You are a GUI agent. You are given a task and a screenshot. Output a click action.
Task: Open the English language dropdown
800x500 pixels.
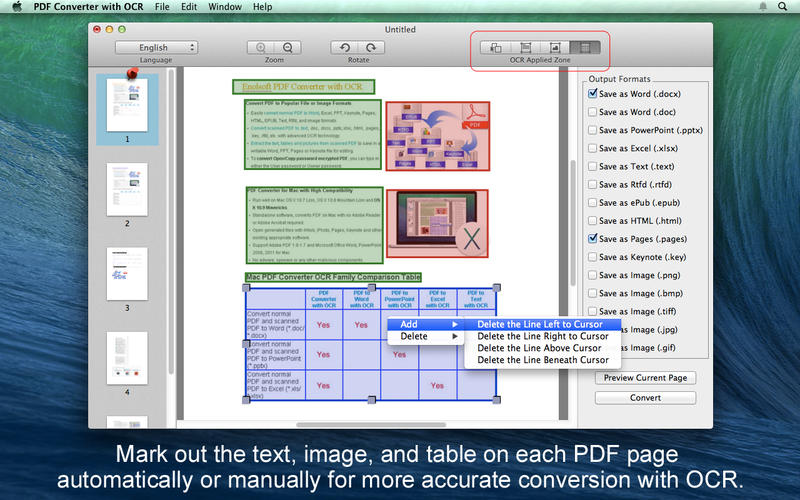click(156, 47)
